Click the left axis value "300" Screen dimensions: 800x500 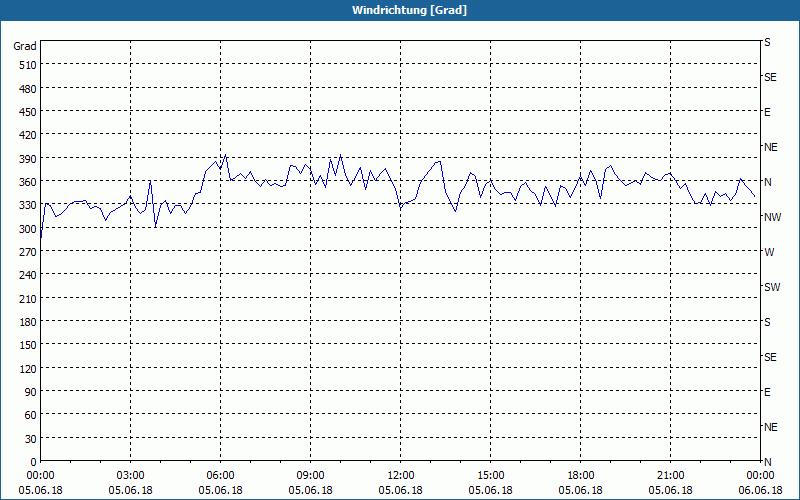28,229
